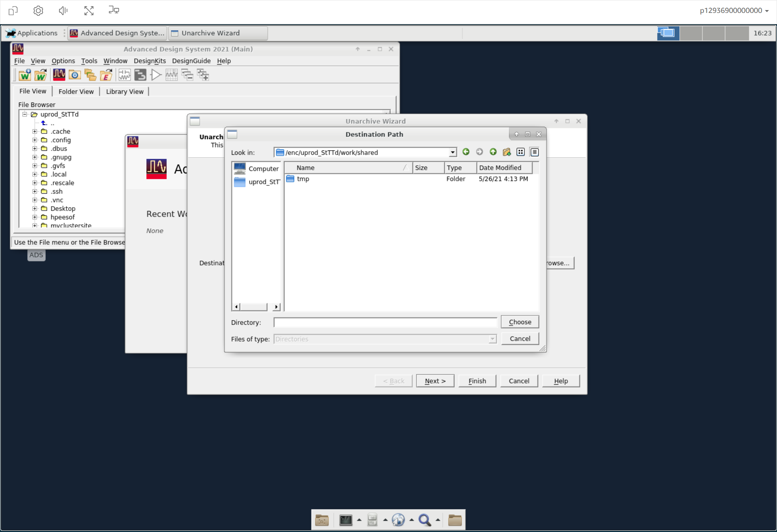Click the Directory text input field
The width and height of the screenshot is (777, 532).
point(385,322)
